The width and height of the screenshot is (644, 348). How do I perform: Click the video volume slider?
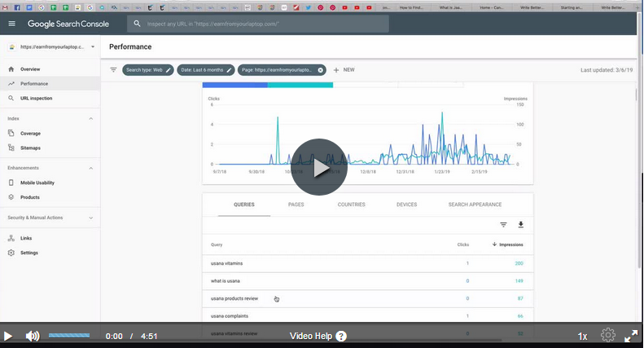click(69, 336)
